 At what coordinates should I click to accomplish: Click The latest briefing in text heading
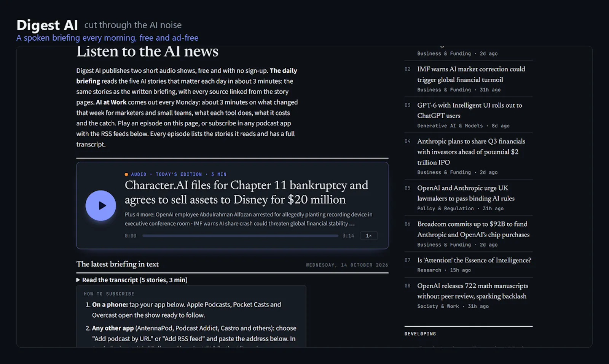pos(118,264)
